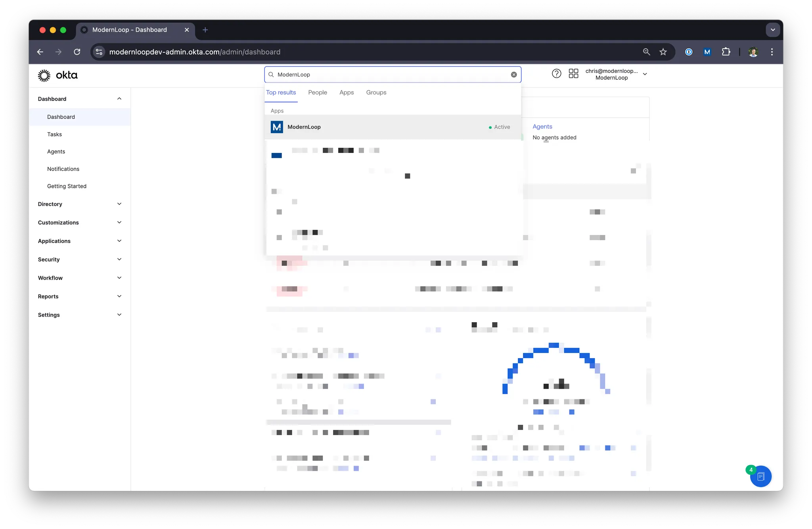The width and height of the screenshot is (812, 529).
Task: Open Notifications in the sidebar
Action: 63,169
